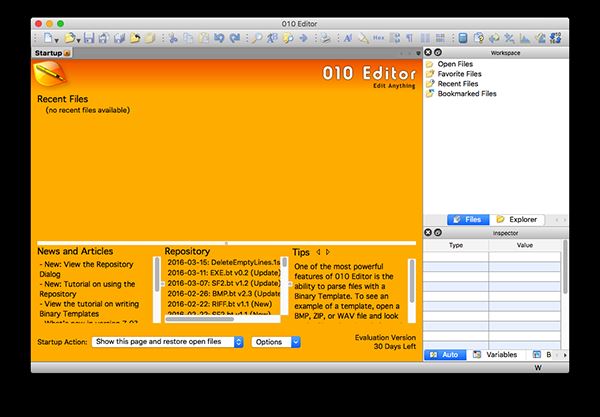This screenshot has height=417, width=600.
Task: Open the Calculator tool icon
Action: (463, 38)
